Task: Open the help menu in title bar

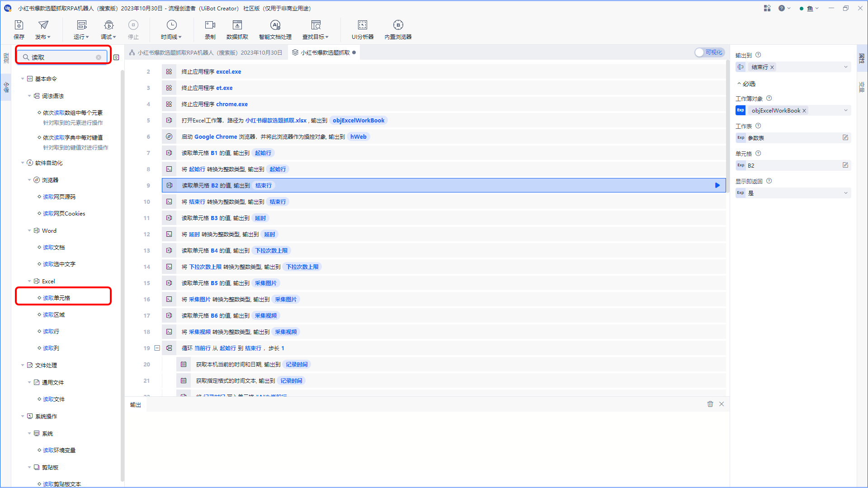Action: coord(784,8)
